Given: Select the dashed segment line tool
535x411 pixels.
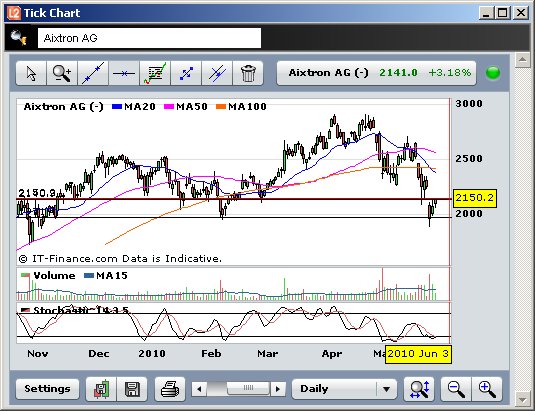Looking at the screenshot, I should pos(186,73).
